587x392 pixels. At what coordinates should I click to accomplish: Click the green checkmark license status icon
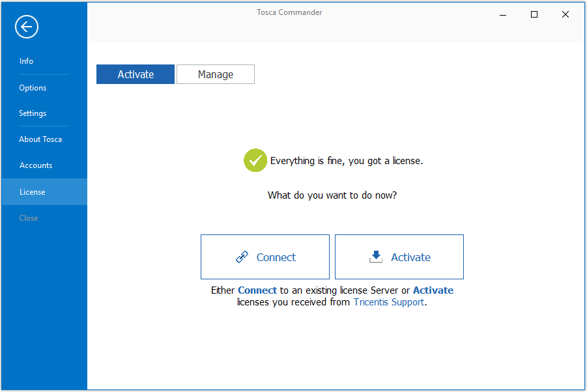[x=255, y=160]
